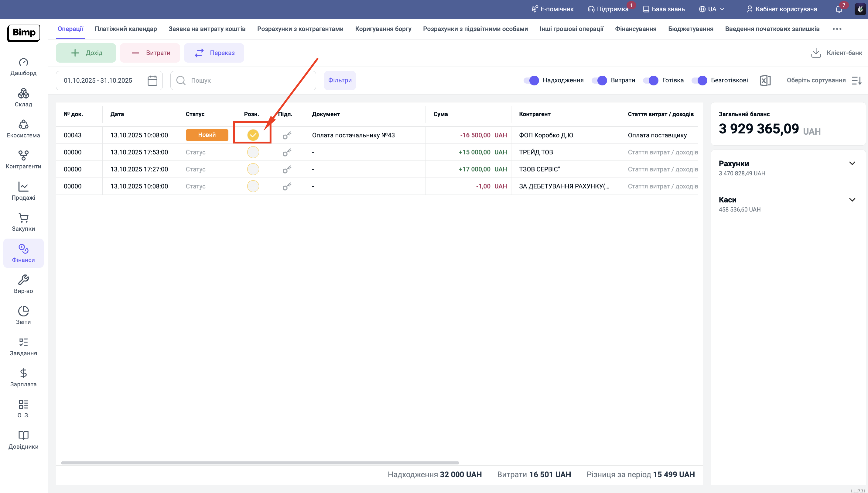Open the UA language dropdown
The width and height of the screenshot is (868, 493).
pyautogui.click(x=712, y=9)
